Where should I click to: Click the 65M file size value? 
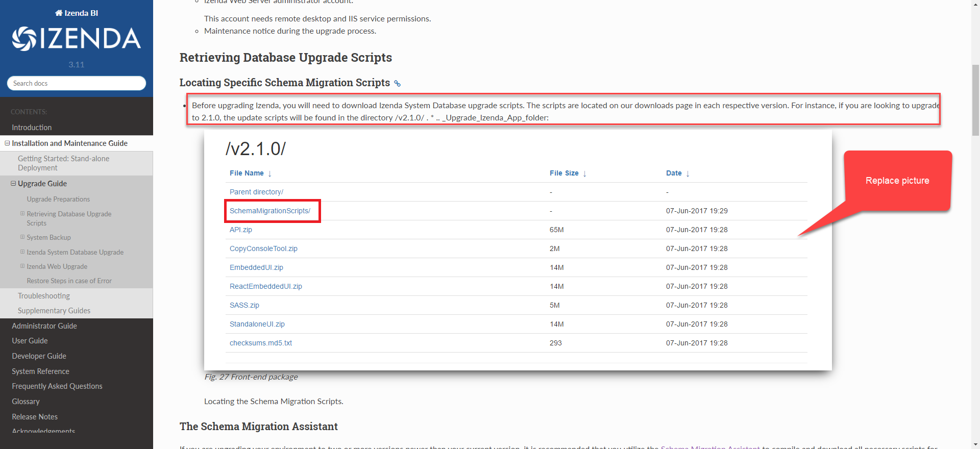tap(557, 230)
